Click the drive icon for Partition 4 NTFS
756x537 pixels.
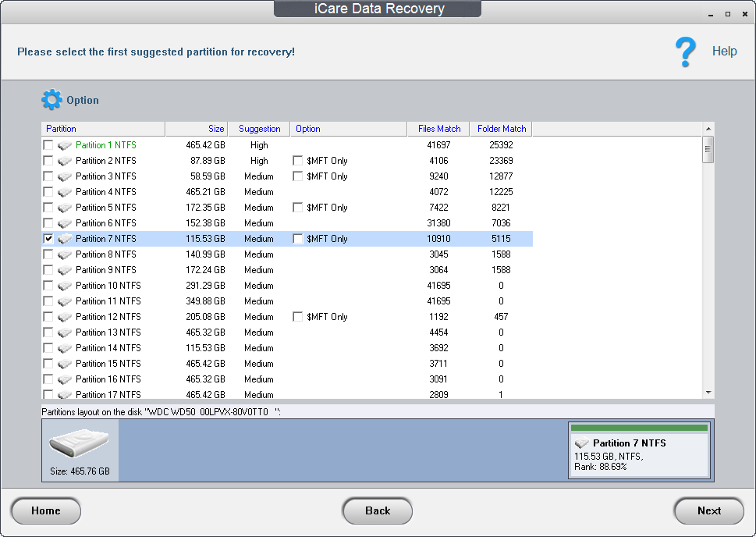[65, 192]
